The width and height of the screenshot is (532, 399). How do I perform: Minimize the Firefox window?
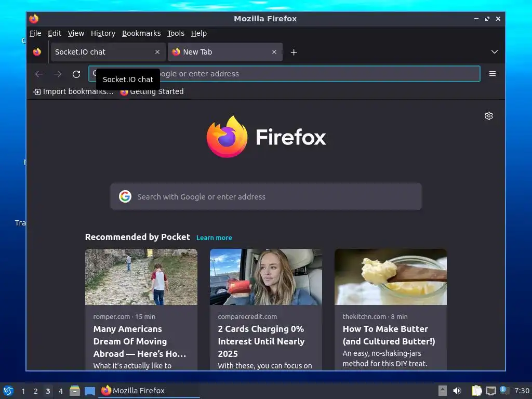tap(476, 19)
